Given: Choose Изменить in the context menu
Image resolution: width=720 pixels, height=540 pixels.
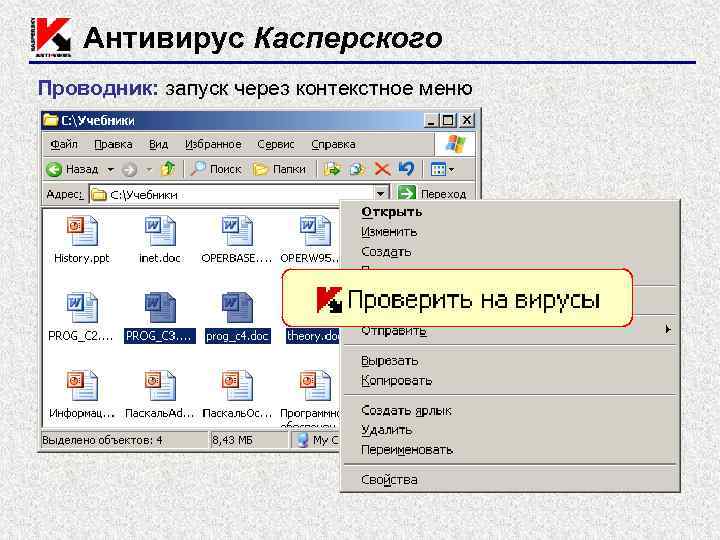Looking at the screenshot, I should coord(510,232).
